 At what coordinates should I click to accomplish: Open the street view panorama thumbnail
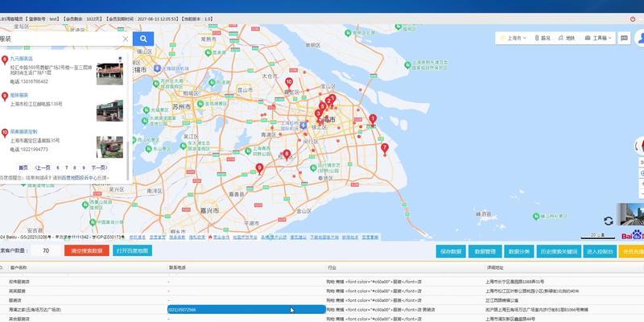pos(631,214)
